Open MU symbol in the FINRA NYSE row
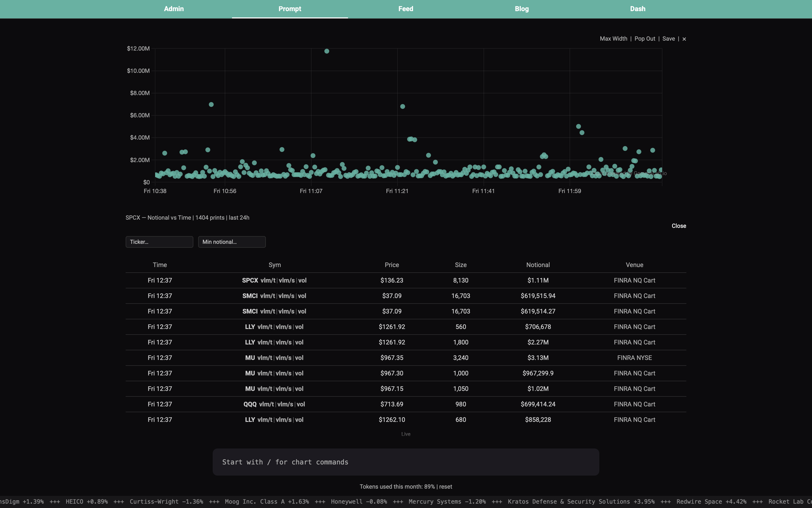This screenshot has width=812, height=508. click(250, 358)
